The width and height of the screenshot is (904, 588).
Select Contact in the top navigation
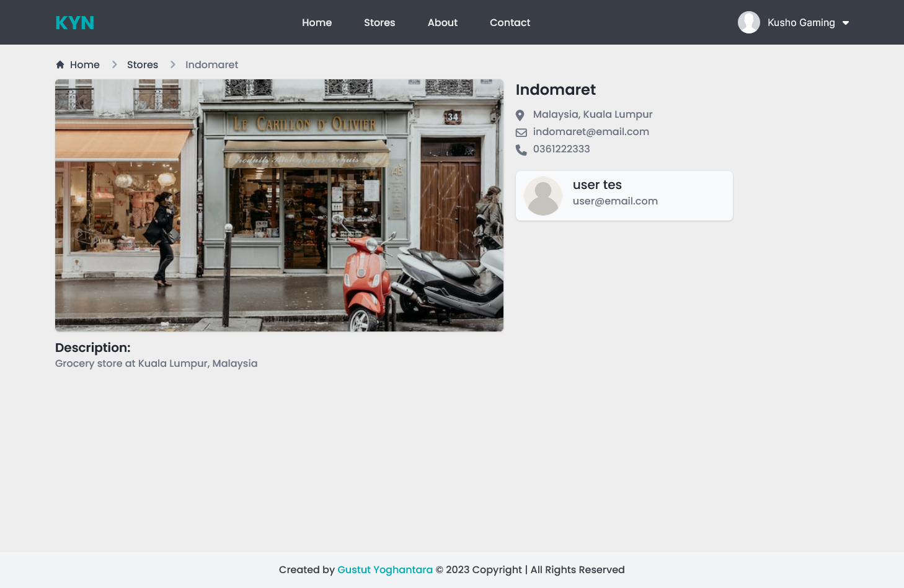[x=510, y=22]
